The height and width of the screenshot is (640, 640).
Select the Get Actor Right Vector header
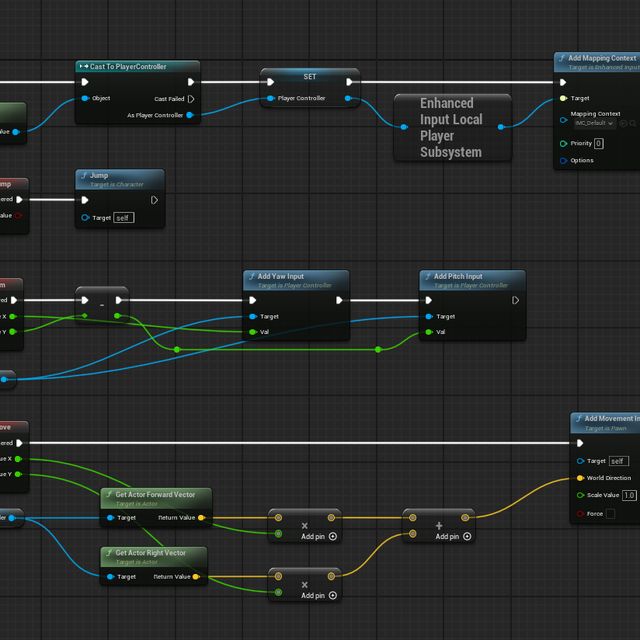click(153, 557)
